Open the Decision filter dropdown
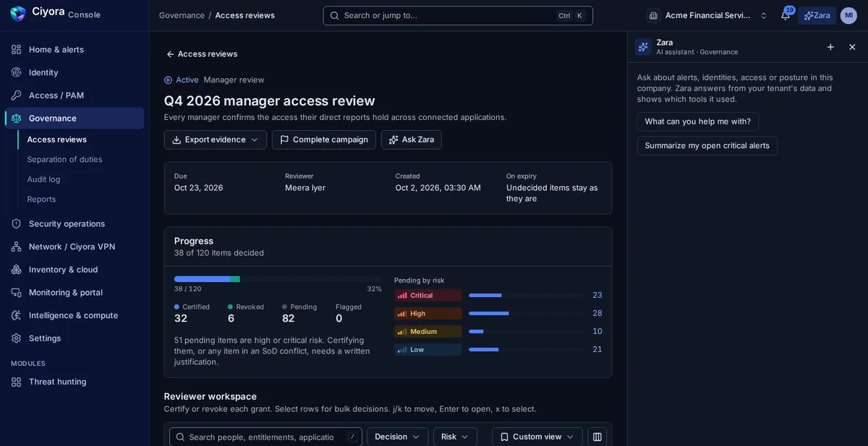 [398, 437]
